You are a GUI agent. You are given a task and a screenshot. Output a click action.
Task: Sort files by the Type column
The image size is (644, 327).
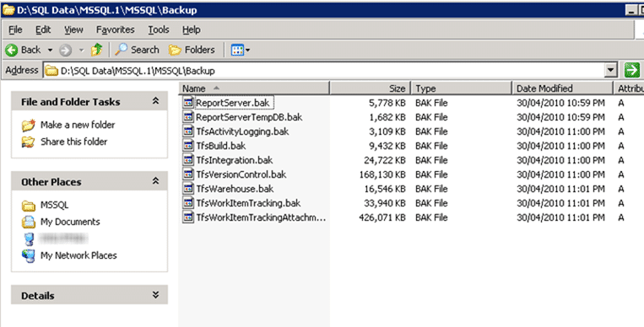pyautogui.click(x=461, y=88)
